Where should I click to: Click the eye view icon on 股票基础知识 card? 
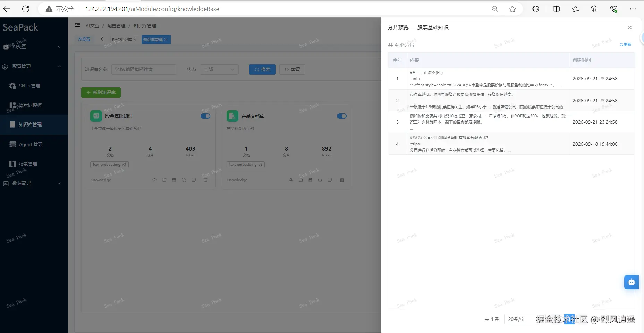[155, 180]
